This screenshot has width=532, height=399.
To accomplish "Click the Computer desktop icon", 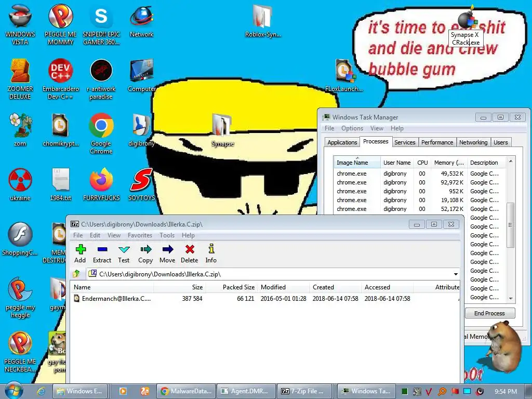I will point(141,76).
